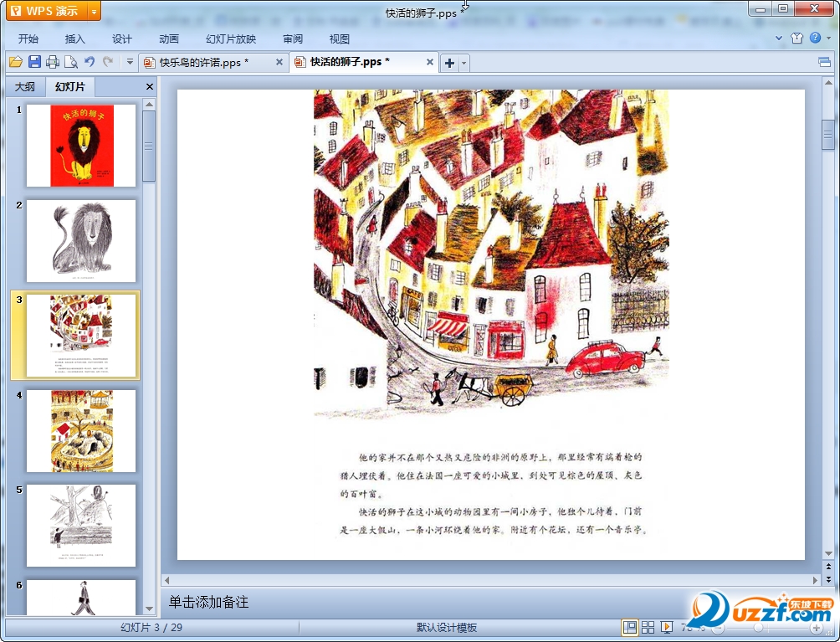The height and width of the screenshot is (642, 840).
Task: Open the 幻灯片放映 ribbon tab
Action: coord(231,39)
